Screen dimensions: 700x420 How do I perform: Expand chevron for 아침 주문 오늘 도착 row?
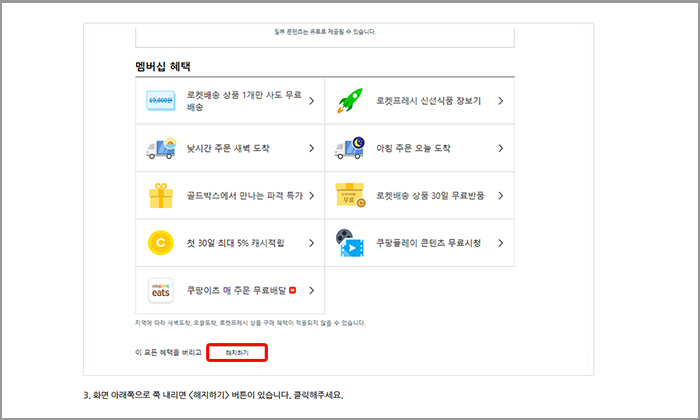click(x=501, y=148)
